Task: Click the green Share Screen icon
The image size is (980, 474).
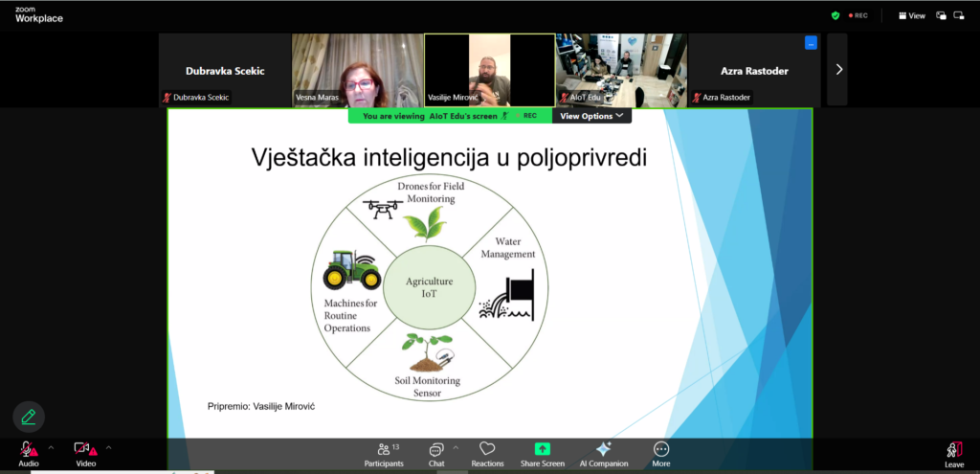Action: 542,448
